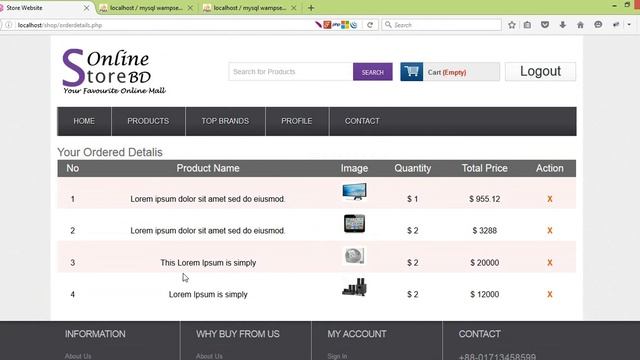This screenshot has width=640, height=360.
Task: Delete order row 1 with the X
Action: [x=550, y=199]
